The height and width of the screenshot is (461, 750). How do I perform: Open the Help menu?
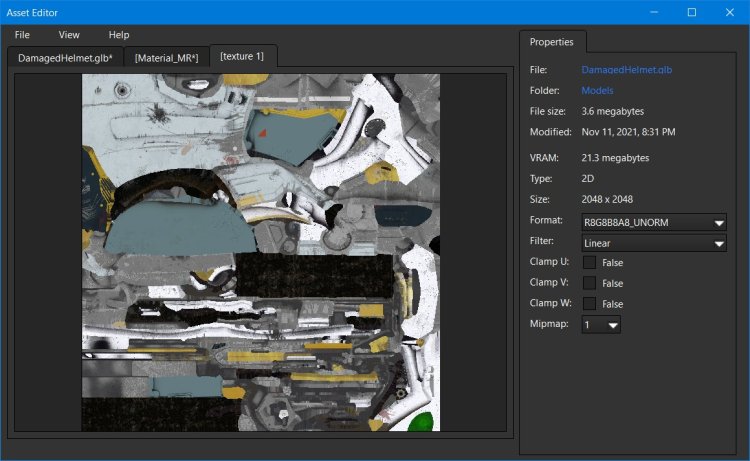pyautogui.click(x=119, y=35)
